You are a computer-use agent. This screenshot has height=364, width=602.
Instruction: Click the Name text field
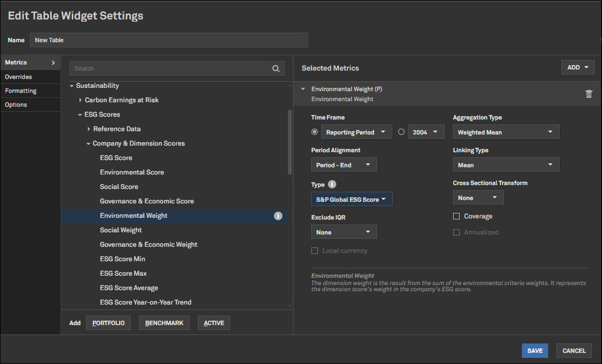168,40
